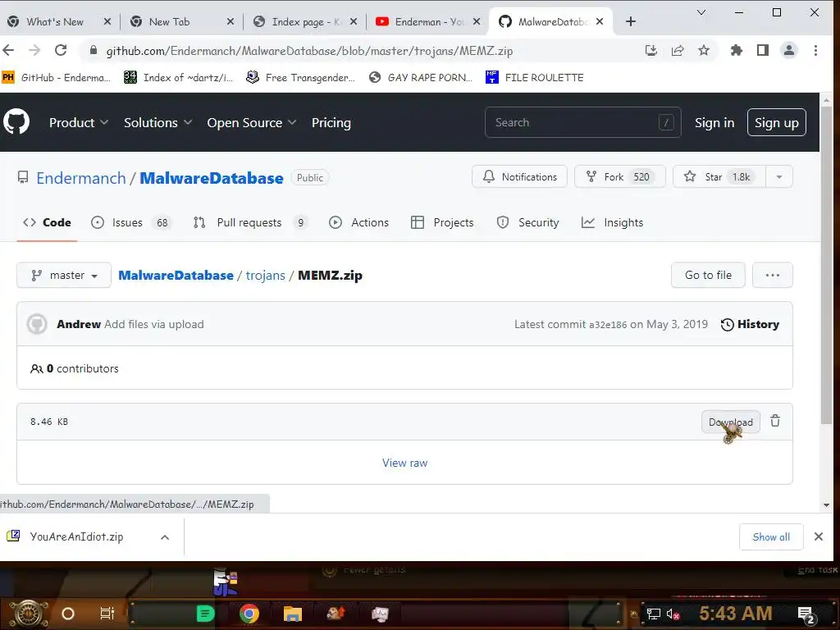Expand the Open Source menu
Screen dimensions: 840x630
252,123
